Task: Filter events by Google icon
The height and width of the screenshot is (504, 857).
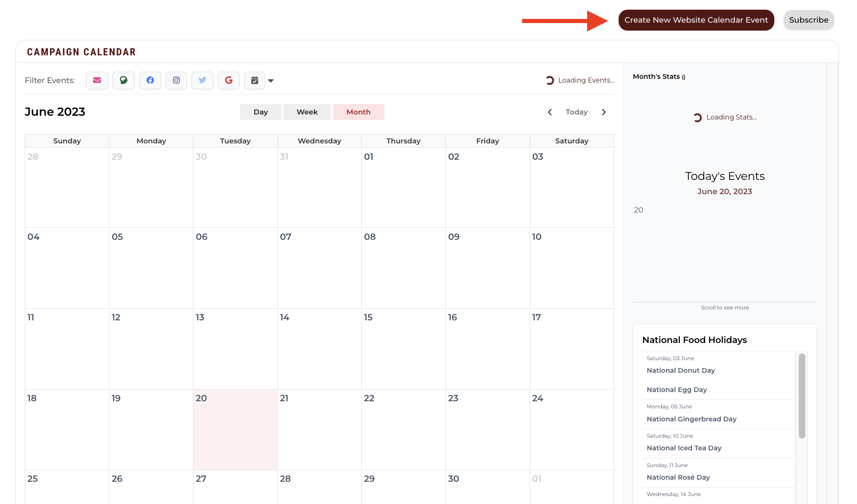Action: [x=229, y=81]
